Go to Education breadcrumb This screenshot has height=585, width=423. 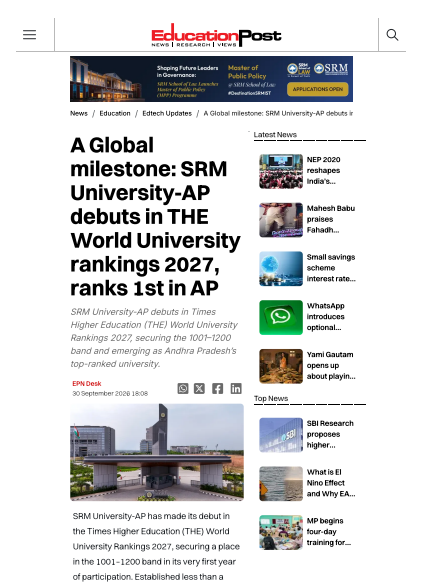click(x=115, y=113)
